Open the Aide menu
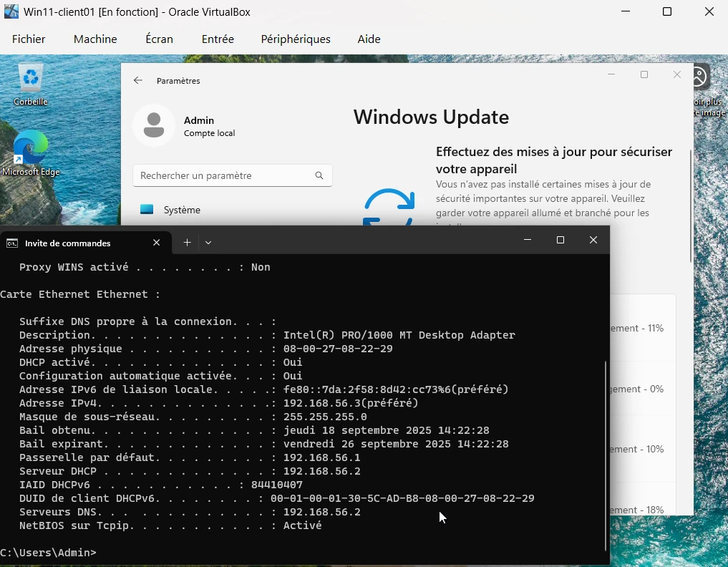Image resolution: width=728 pixels, height=567 pixels. point(369,39)
